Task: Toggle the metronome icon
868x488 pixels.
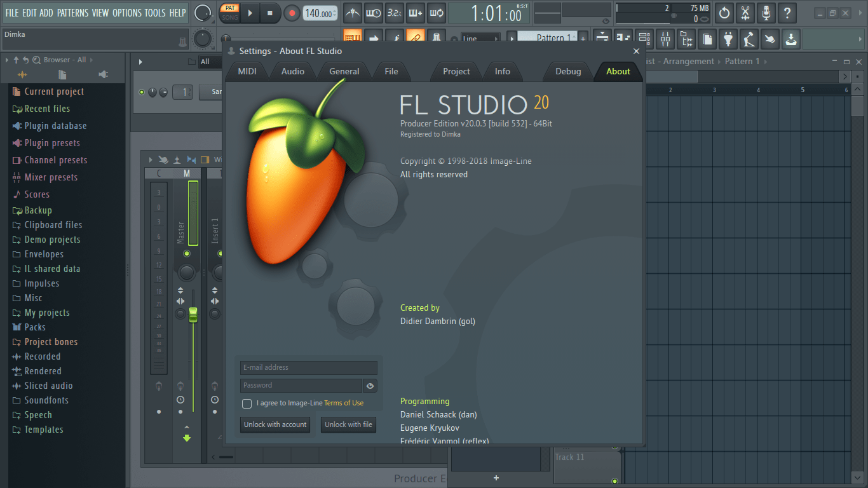Action: click(353, 13)
